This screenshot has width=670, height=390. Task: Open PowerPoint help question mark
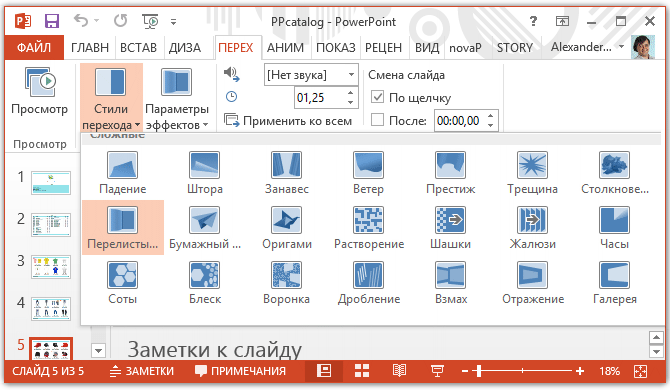pyautogui.click(x=533, y=21)
